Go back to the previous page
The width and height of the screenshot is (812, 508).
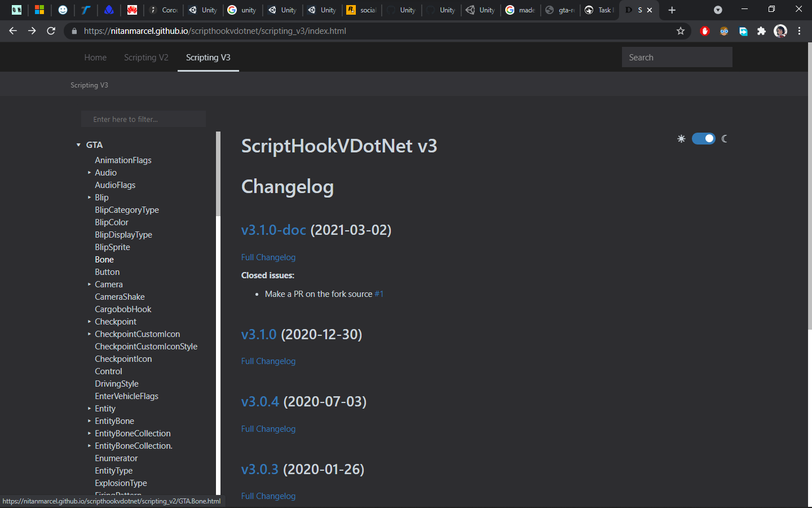pos(13,31)
